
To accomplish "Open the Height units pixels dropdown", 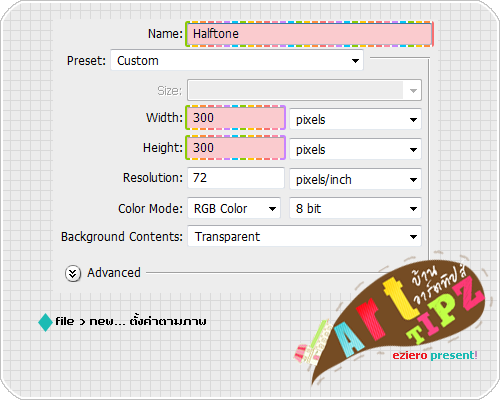I will [355, 149].
